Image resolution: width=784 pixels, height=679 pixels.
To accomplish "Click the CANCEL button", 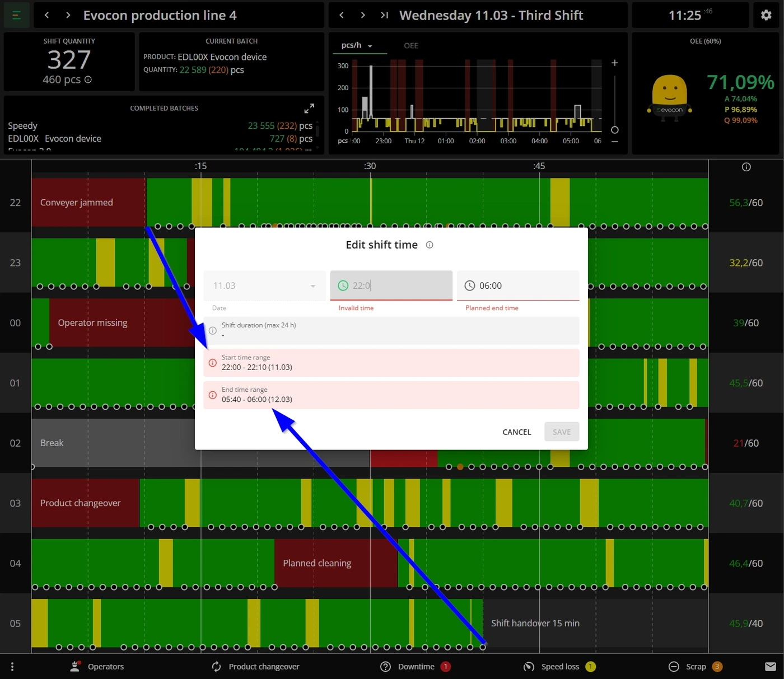I will click(516, 432).
